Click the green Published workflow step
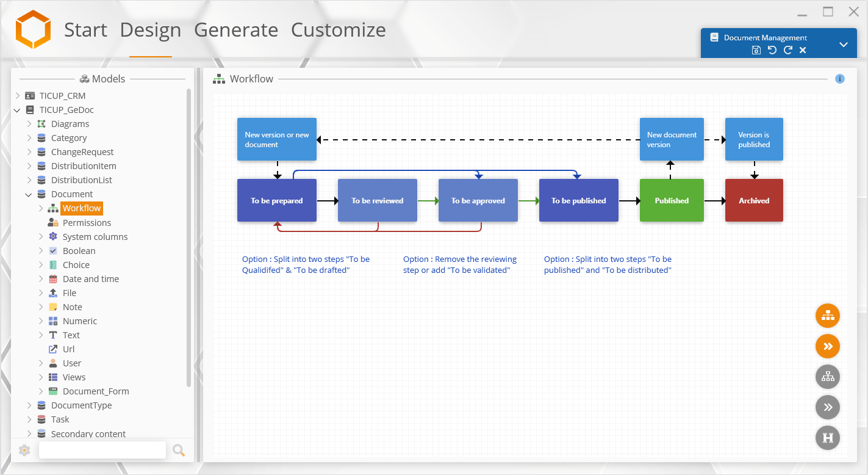This screenshot has height=475, width=868. coord(672,200)
